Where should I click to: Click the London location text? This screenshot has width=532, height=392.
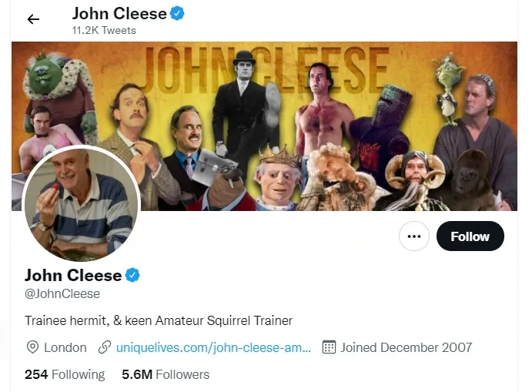pos(65,347)
